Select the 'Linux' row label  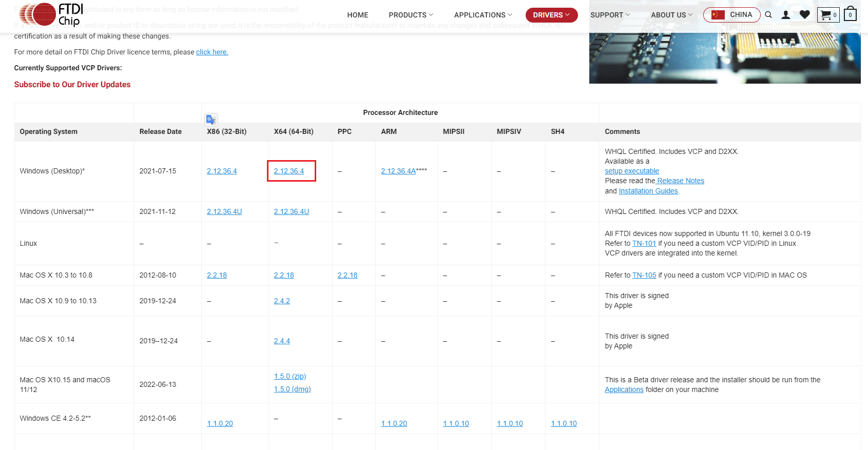tap(28, 243)
